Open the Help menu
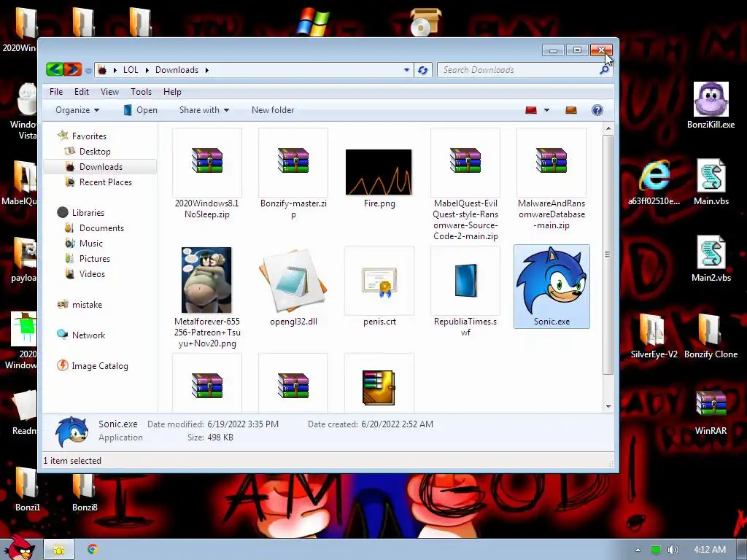The image size is (747, 560). [x=172, y=91]
